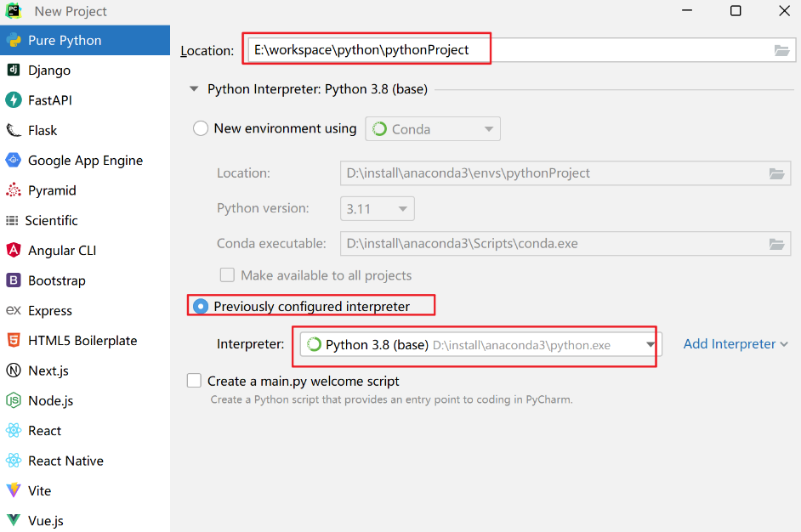The height and width of the screenshot is (532, 801).
Task: Choose Scientific project type
Action: (85, 221)
